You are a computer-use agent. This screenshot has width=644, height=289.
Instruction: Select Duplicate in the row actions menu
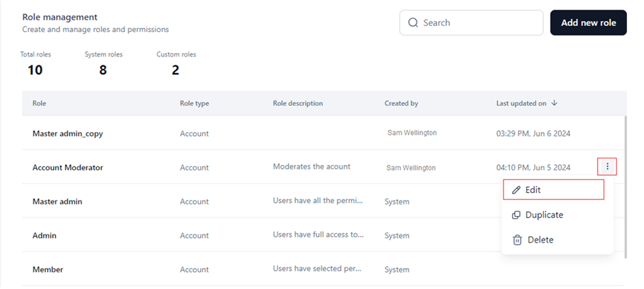coord(544,215)
